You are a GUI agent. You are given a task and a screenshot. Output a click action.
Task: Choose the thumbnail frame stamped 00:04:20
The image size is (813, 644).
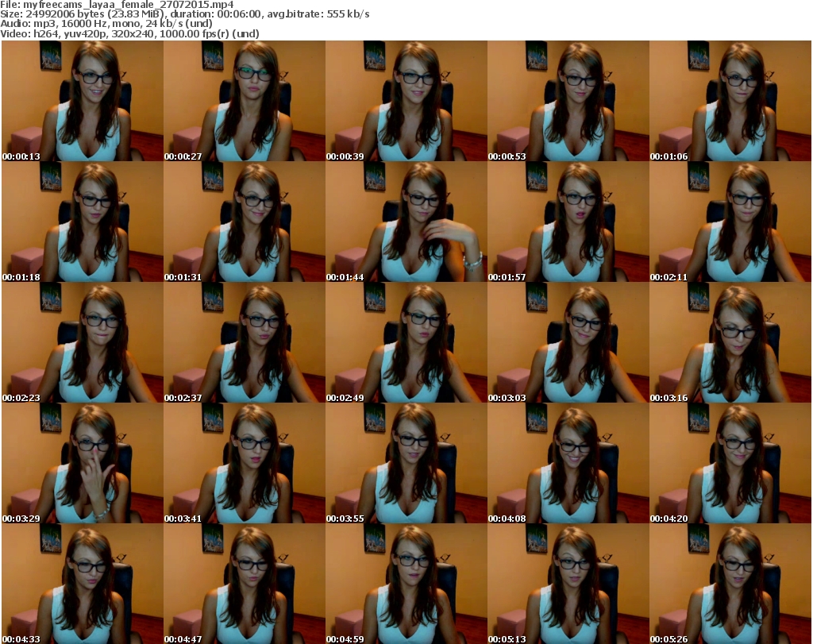pyautogui.click(x=730, y=463)
